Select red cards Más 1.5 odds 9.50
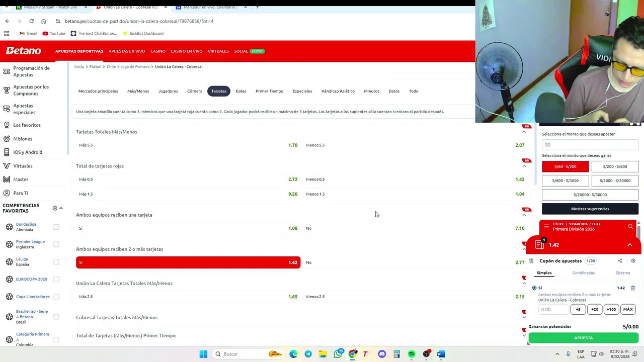This screenshot has width=644, height=362. [x=188, y=194]
